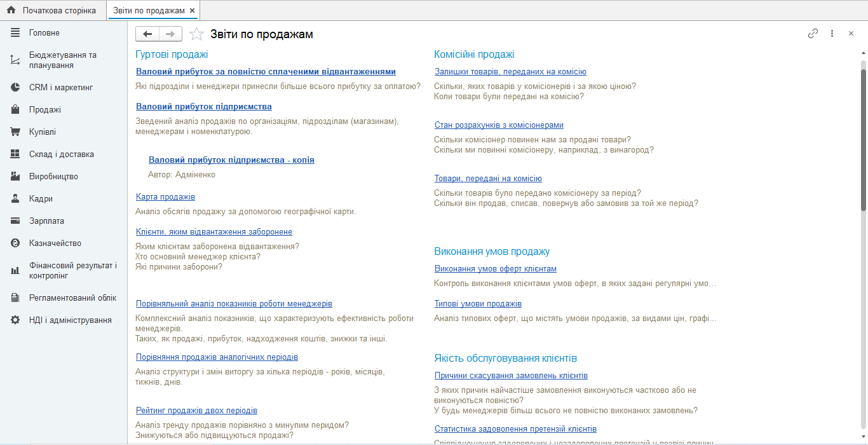Click the Склад і доставка boxes icon
This screenshot has height=445, width=868.
(x=15, y=154)
